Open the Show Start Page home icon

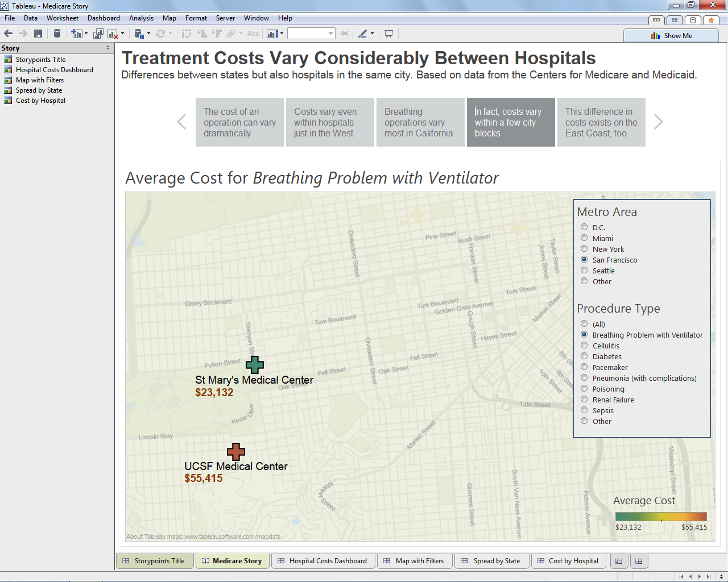[x=711, y=20]
